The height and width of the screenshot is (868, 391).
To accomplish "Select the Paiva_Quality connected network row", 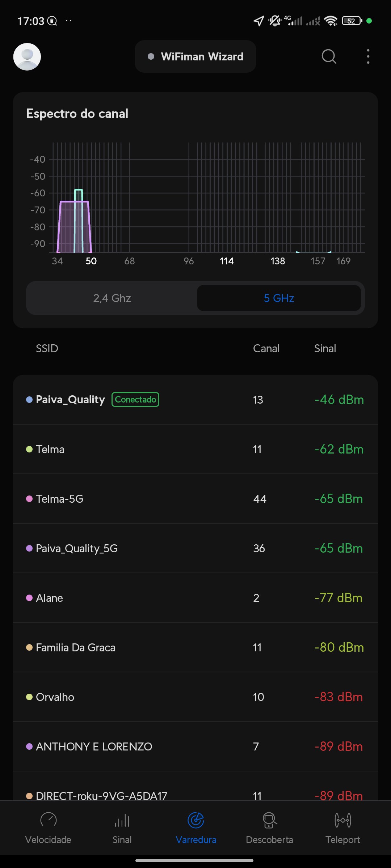I will click(195, 400).
